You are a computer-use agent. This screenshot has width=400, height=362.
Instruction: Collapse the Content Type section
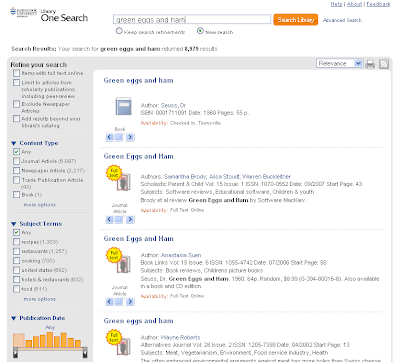point(14,143)
